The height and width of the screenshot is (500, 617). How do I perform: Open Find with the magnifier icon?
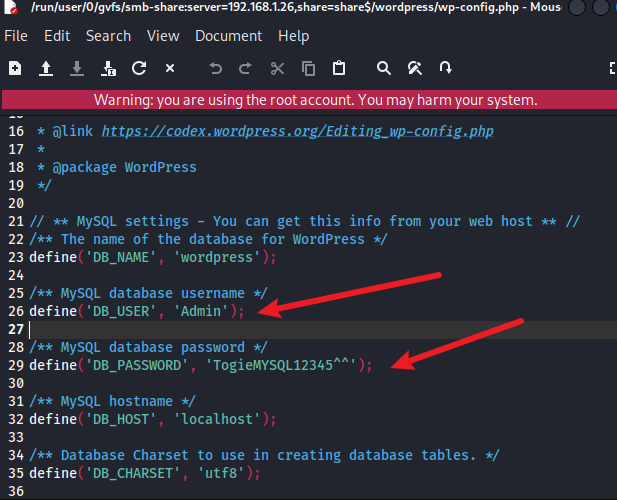[x=384, y=68]
